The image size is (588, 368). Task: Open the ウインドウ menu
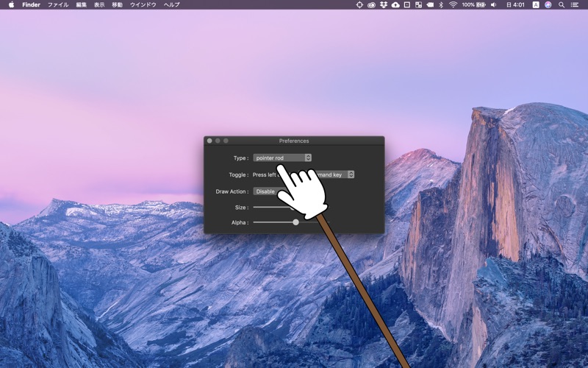(x=143, y=4)
